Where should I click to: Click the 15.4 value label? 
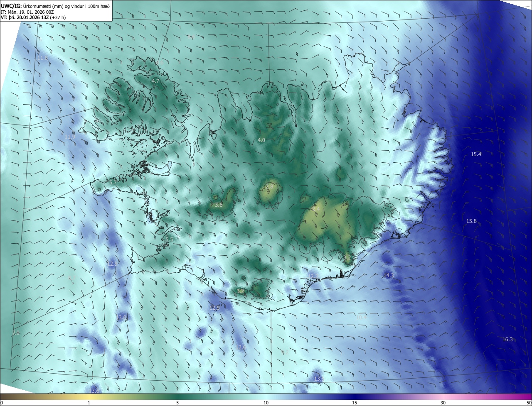(x=476, y=154)
